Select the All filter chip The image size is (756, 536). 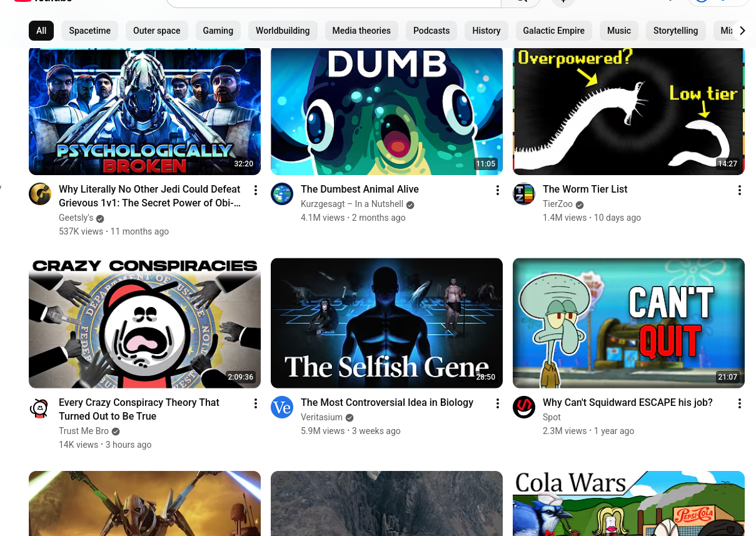pos(41,31)
